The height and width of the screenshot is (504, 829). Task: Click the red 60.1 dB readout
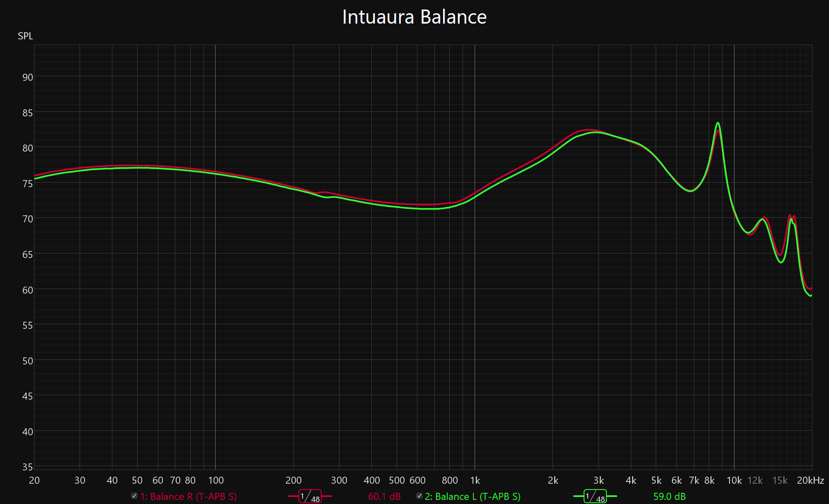384,497
